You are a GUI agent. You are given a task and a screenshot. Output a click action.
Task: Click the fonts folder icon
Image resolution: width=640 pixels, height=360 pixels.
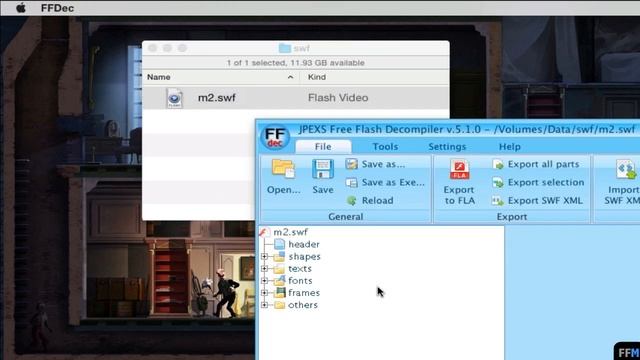click(280, 281)
